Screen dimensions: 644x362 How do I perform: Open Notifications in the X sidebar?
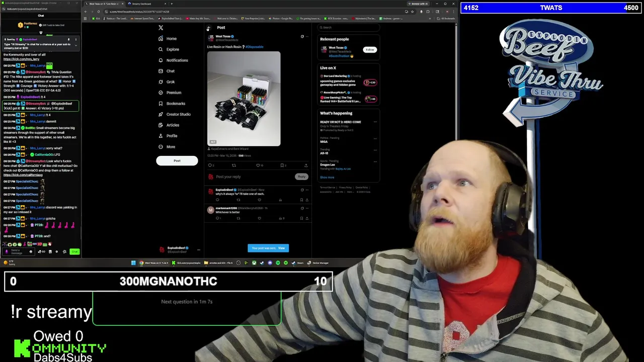pos(173,60)
